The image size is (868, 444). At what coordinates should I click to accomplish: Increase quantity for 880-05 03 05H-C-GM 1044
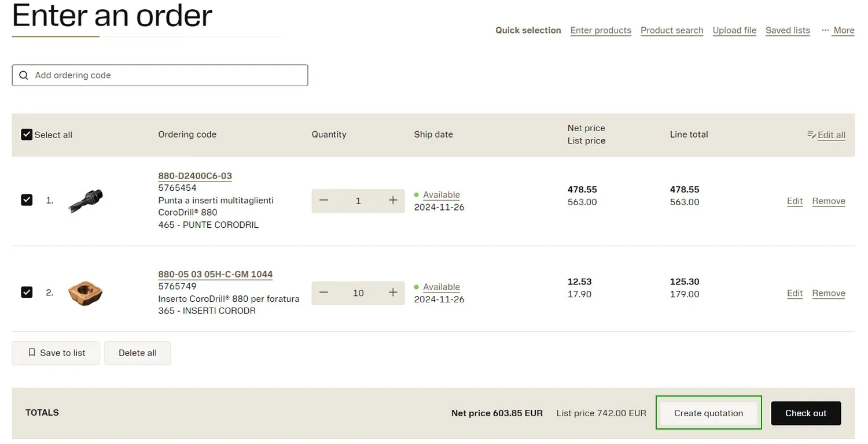click(393, 293)
